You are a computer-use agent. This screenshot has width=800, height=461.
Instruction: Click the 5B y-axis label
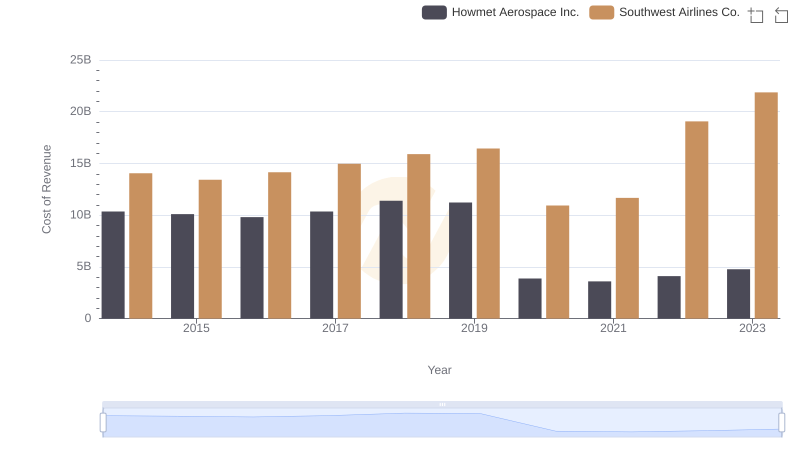[x=84, y=266]
